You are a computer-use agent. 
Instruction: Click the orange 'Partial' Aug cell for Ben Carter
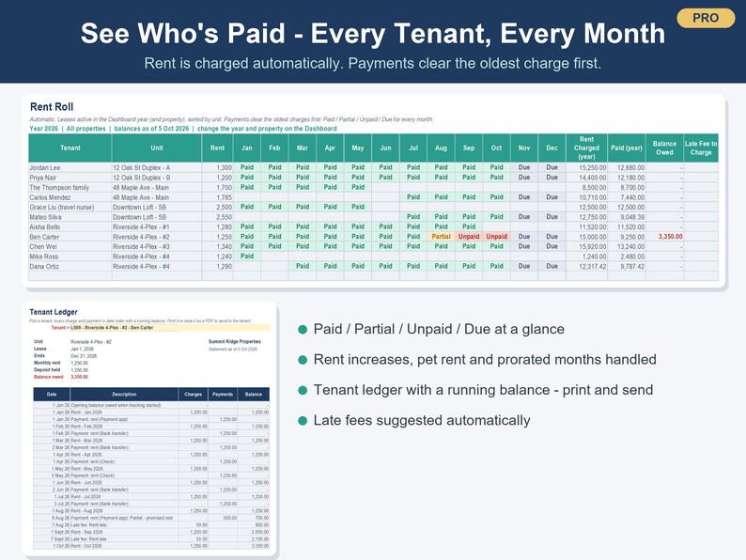pos(441,237)
